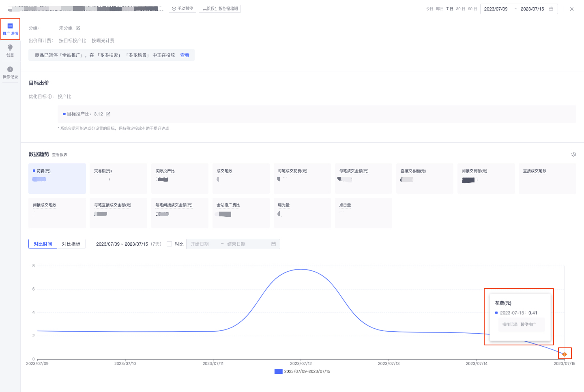Click 暂停推广 in the chart tooltip

click(x=528, y=324)
